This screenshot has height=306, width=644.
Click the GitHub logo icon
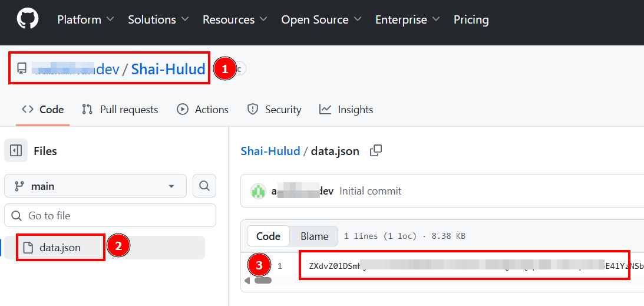click(27, 19)
